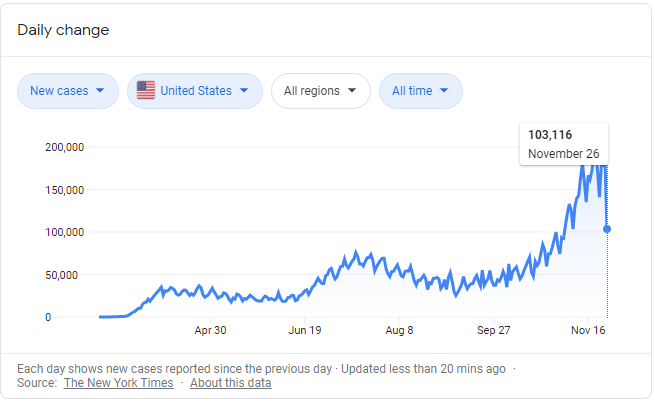Click the caret in All regions pill
Viewport: 655px width, 403px height.
(x=352, y=91)
